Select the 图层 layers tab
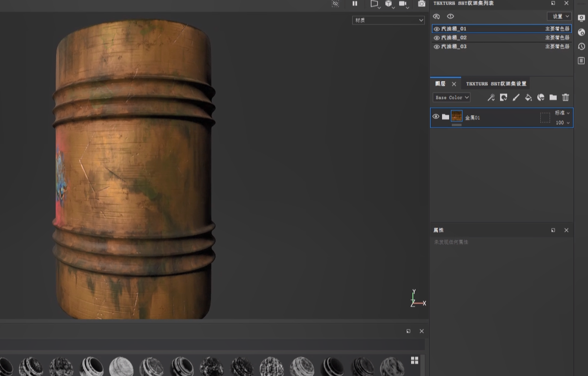Viewport: 588px width, 376px height. click(440, 84)
